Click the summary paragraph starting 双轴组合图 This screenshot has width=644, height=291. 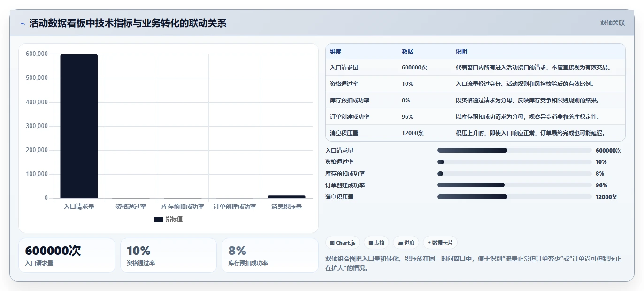click(473, 264)
